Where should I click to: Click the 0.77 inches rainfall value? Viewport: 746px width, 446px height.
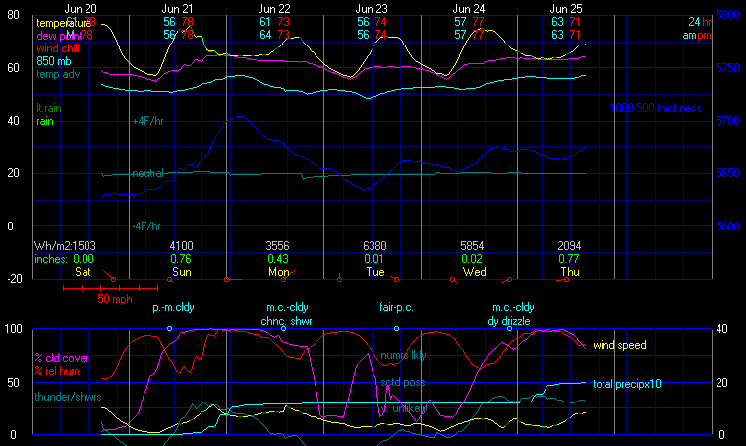(x=569, y=259)
